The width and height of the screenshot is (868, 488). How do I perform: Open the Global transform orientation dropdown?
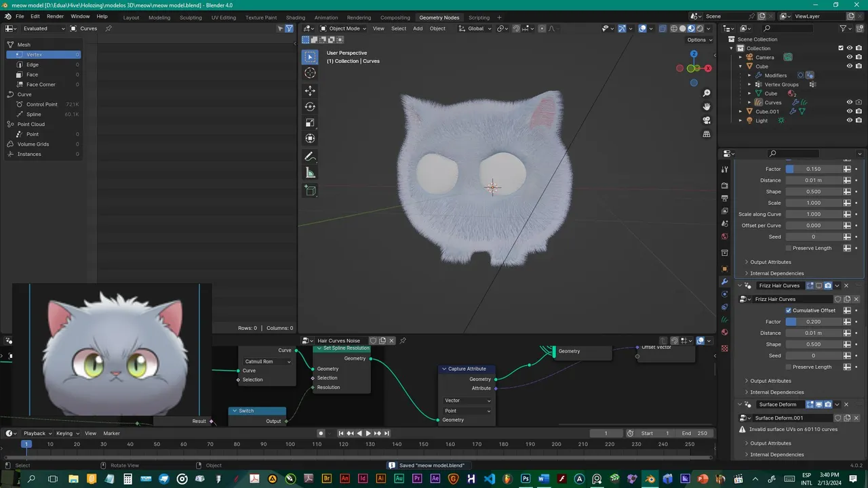(475, 28)
